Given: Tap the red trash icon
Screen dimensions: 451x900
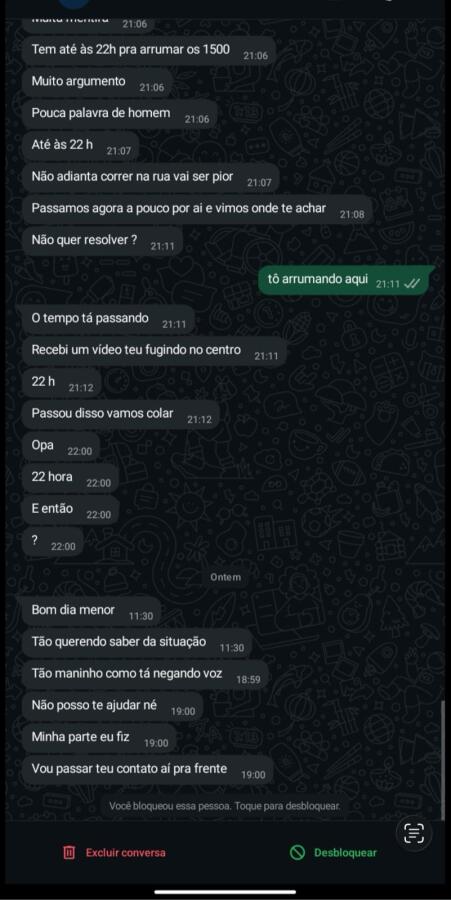Looking at the screenshot, I should coord(69,852).
